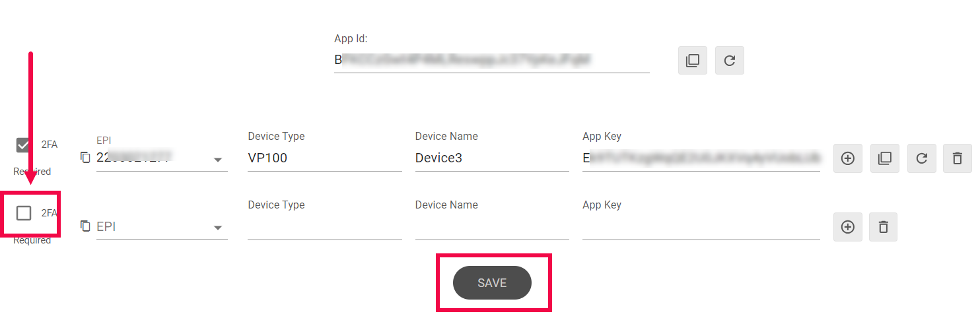Copy the App Id value
980x322 pixels.
692,60
